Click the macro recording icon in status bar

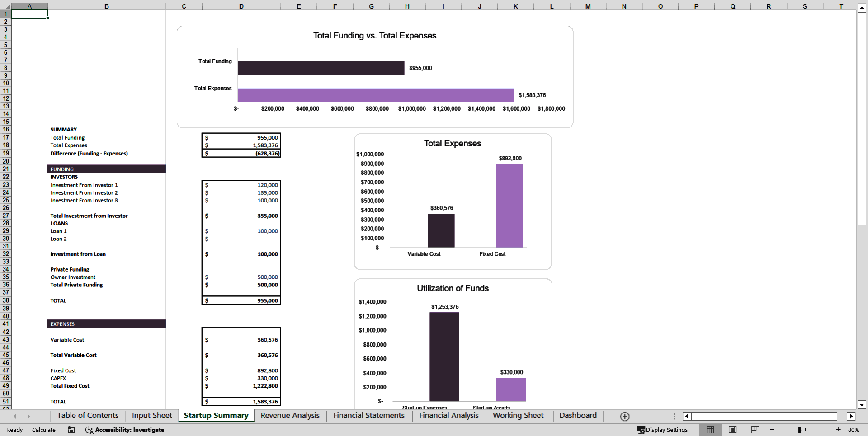[71, 430]
